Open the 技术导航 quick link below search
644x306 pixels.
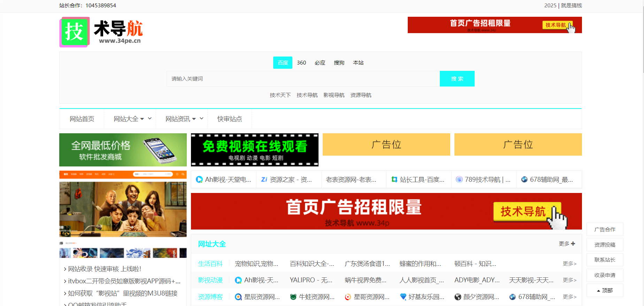[x=307, y=95]
